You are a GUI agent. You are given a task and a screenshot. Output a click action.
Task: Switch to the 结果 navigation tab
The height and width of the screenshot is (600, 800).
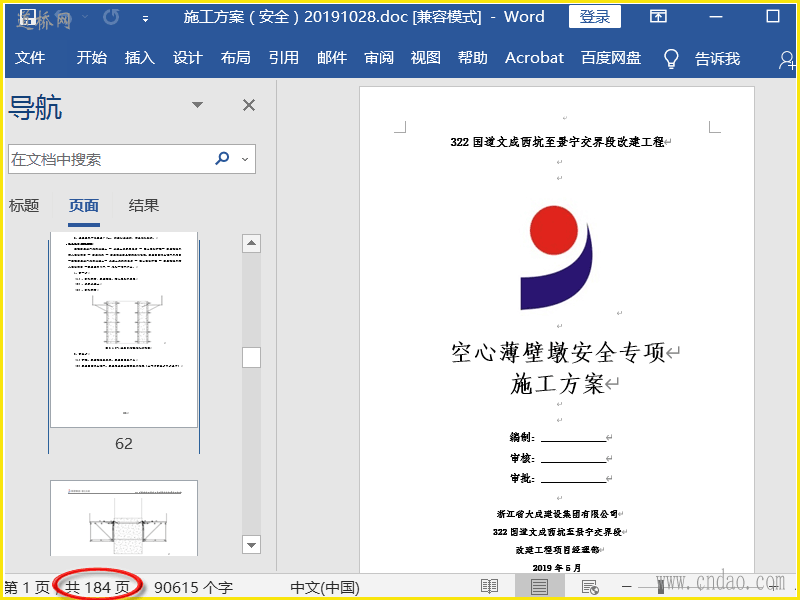coord(144,206)
